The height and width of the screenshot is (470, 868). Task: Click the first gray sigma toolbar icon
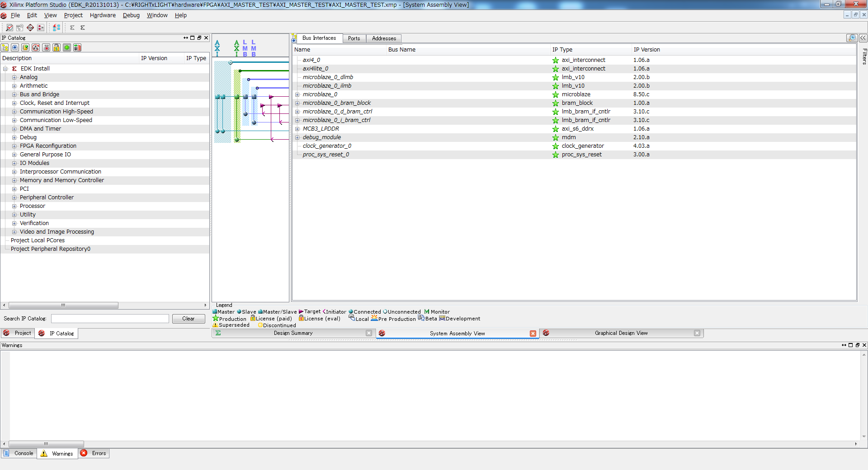72,28
